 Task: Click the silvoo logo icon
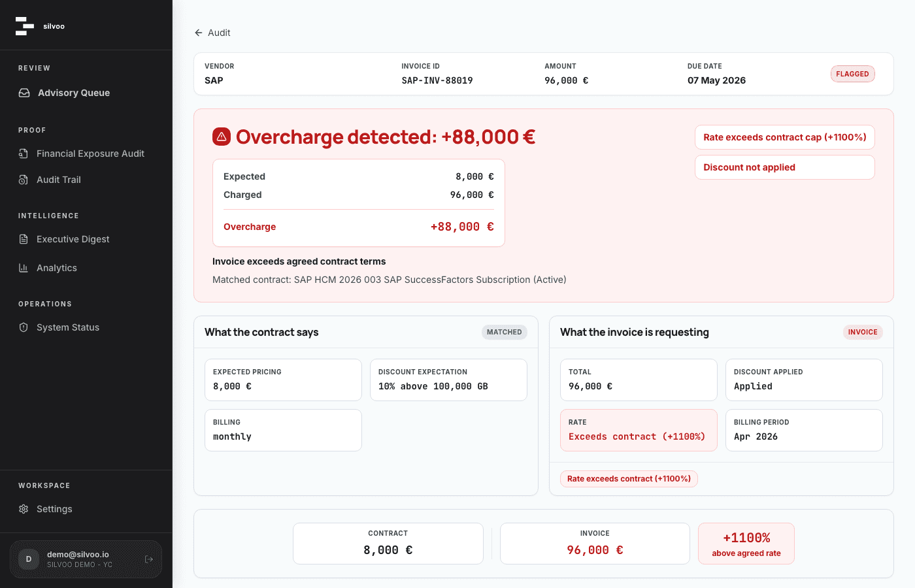(25, 26)
